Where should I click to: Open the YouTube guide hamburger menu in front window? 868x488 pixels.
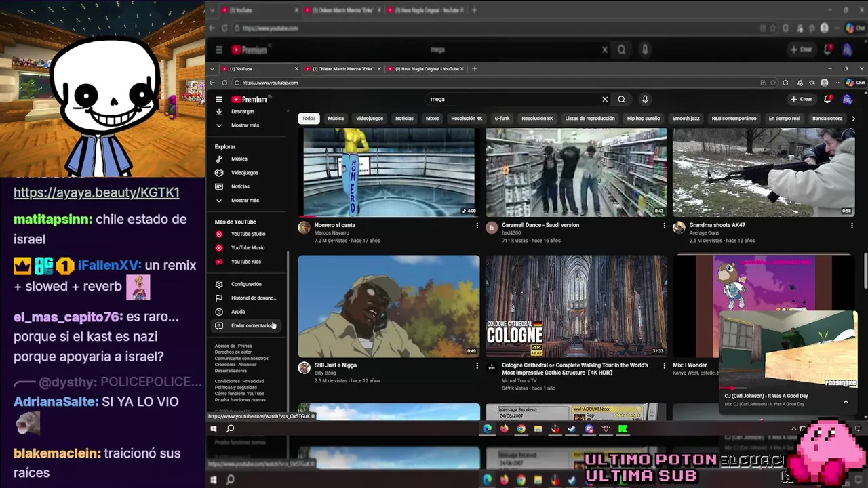pyautogui.click(x=219, y=99)
